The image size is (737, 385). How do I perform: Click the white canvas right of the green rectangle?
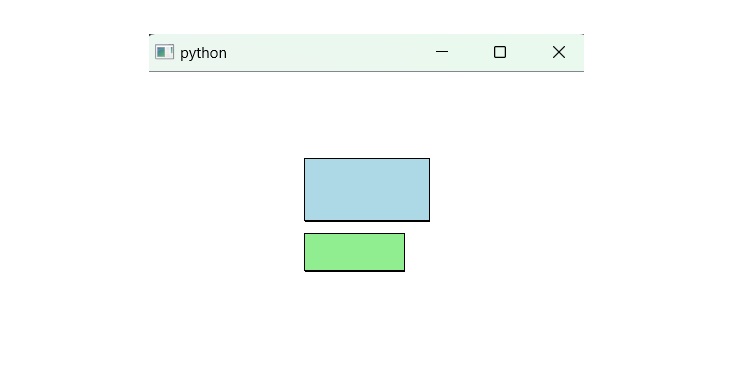[x=494, y=252]
